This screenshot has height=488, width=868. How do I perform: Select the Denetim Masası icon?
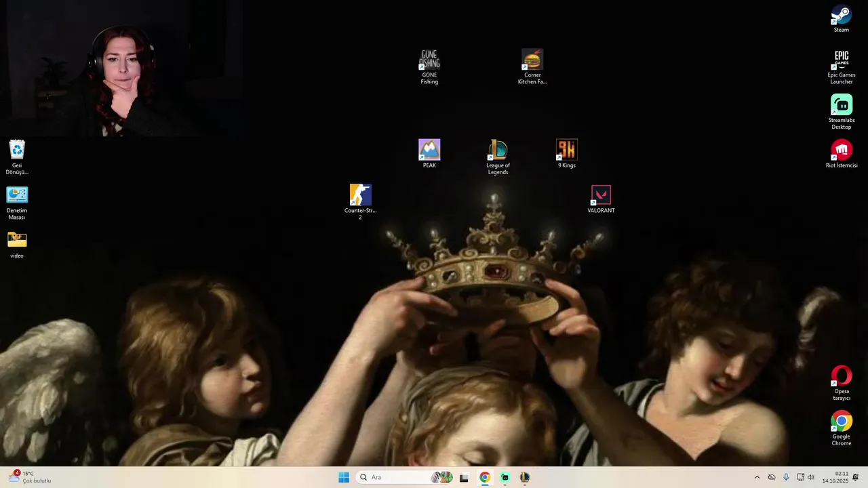[x=17, y=202]
